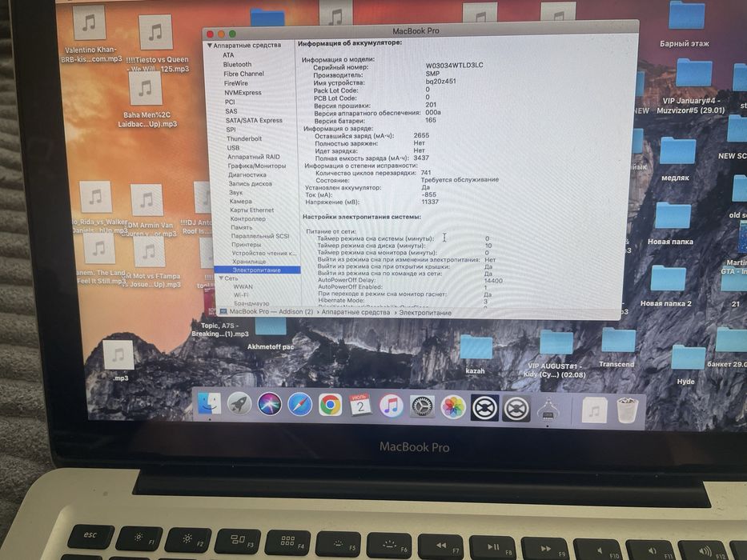The width and height of the screenshot is (747, 560).
Task: Select the Baha Men mp3 file
Action: [147, 99]
